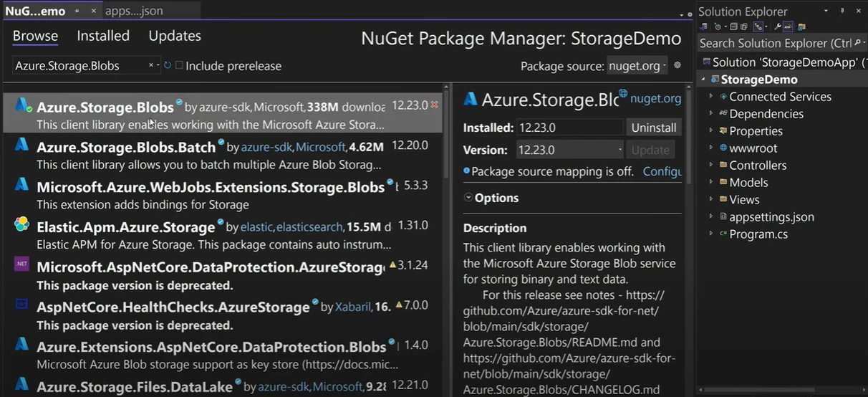Click Solution Explorer search magnifier icon

point(857,42)
